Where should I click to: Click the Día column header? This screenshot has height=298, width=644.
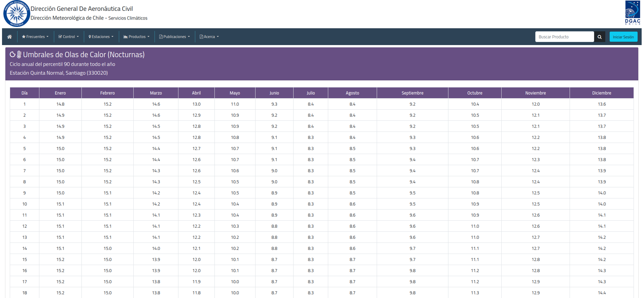point(25,93)
